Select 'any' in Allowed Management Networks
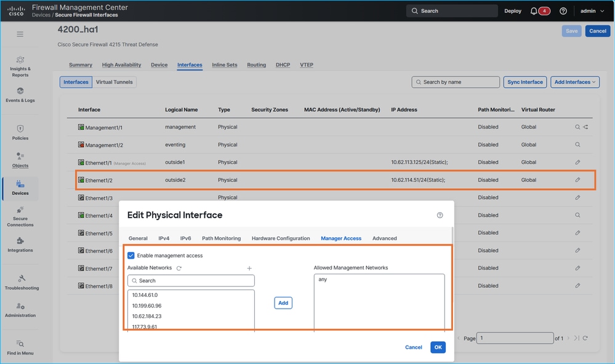Viewport: 615px width, 364px height. click(x=323, y=279)
